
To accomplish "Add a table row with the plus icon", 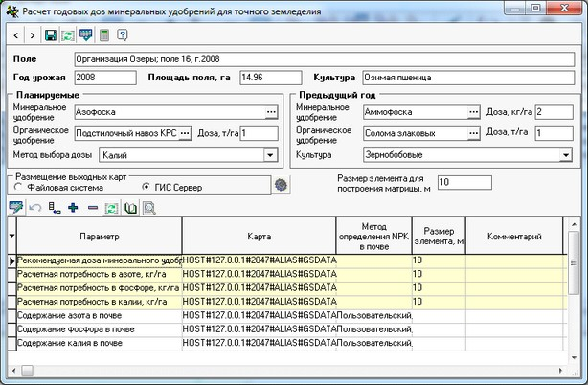I will (x=73, y=207).
